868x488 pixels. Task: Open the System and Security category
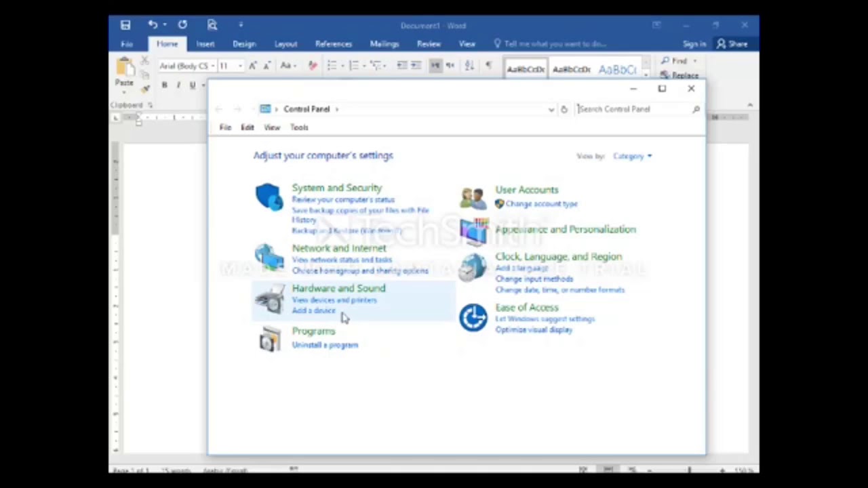coord(337,188)
